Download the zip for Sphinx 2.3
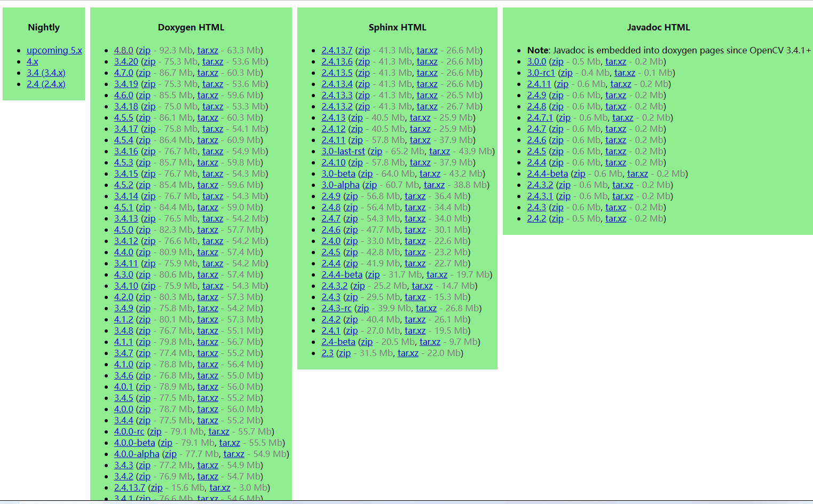The height and width of the screenshot is (504, 813). pyautogui.click(x=345, y=353)
